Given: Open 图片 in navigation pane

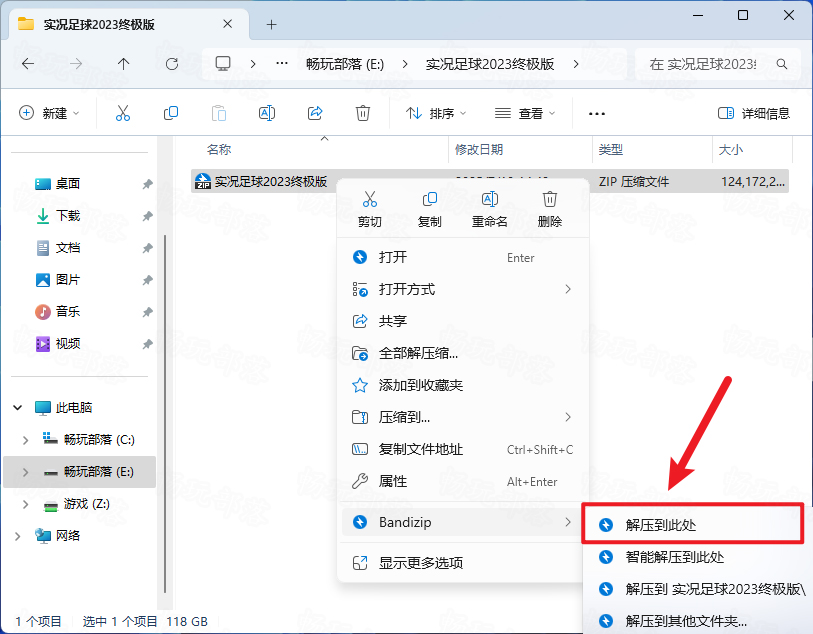Looking at the screenshot, I should click(x=67, y=280).
